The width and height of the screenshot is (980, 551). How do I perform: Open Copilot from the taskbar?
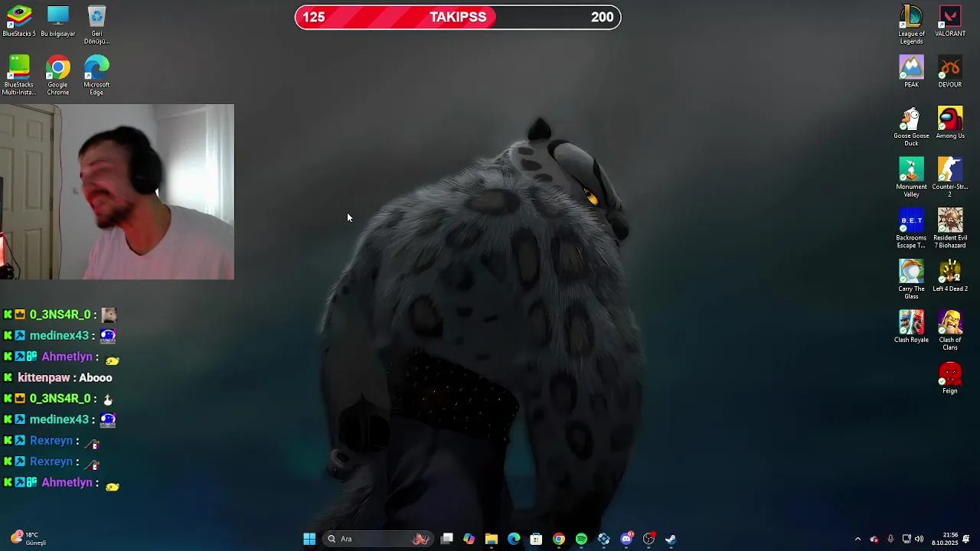point(469,539)
